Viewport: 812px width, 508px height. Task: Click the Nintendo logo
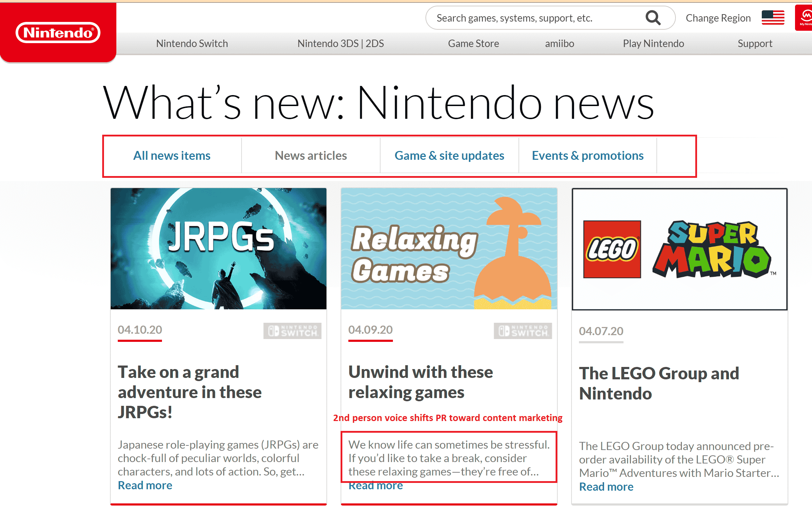point(58,33)
